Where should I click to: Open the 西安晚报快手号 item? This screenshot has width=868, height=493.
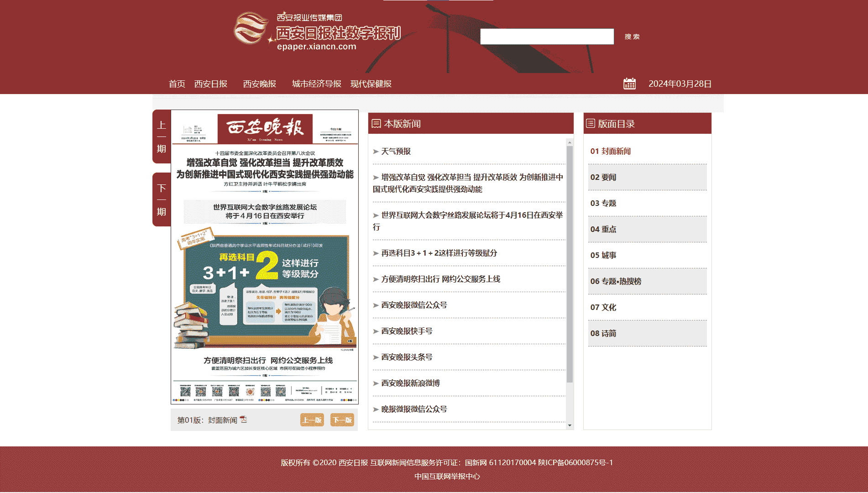[407, 331]
